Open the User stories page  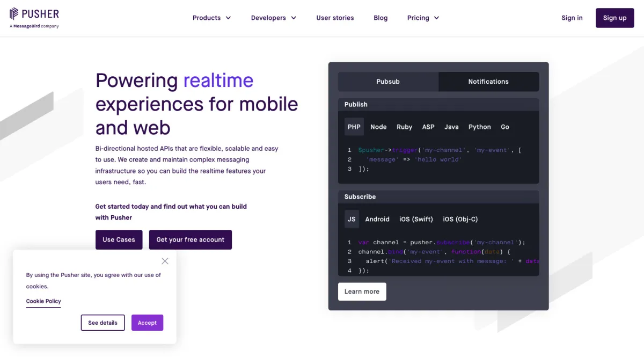(335, 18)
